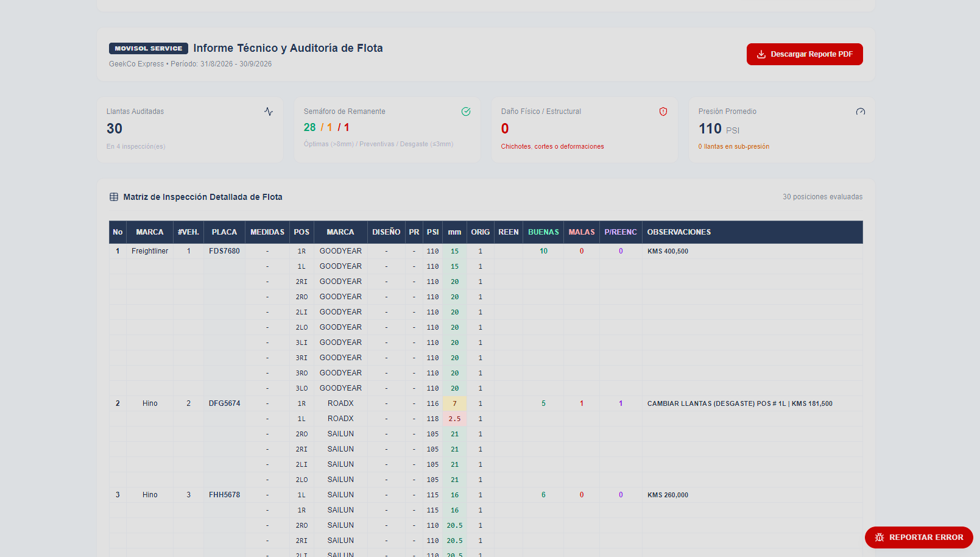This screenshot has height=557, width=980.
Task: Click plate number DFG5674
Action: 224,403
